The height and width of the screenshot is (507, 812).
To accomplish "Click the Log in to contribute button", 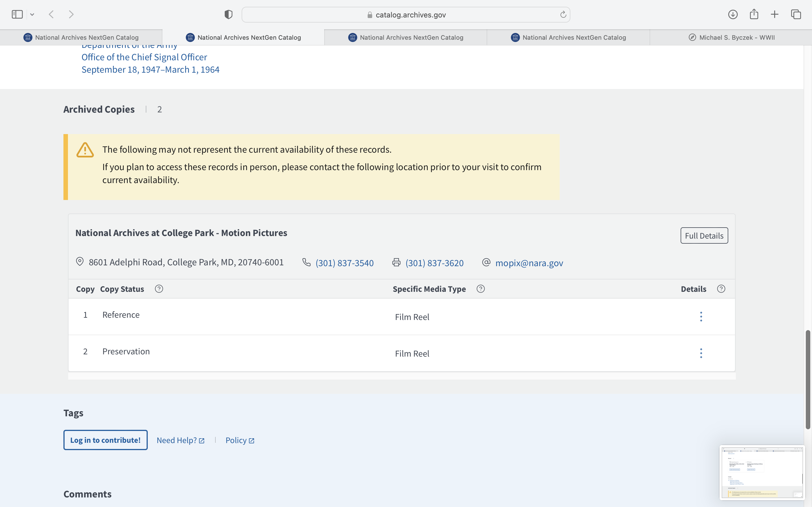I will tap(105, 440).
